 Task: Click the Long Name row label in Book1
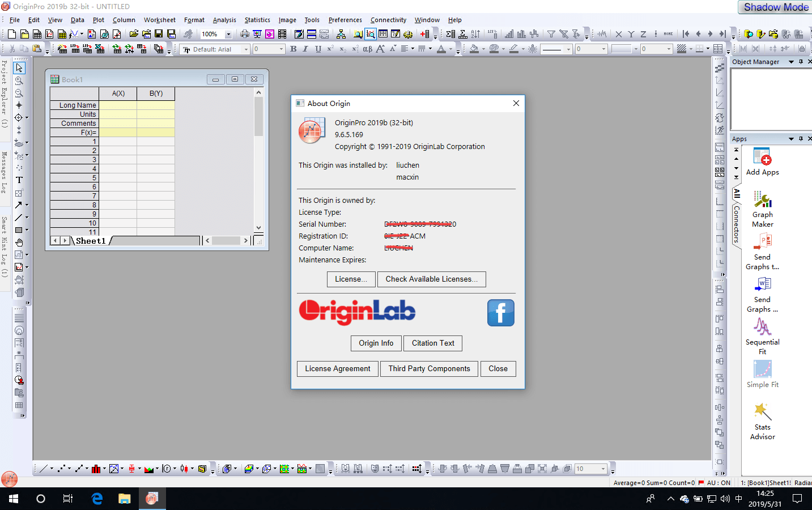click(75, 105)
